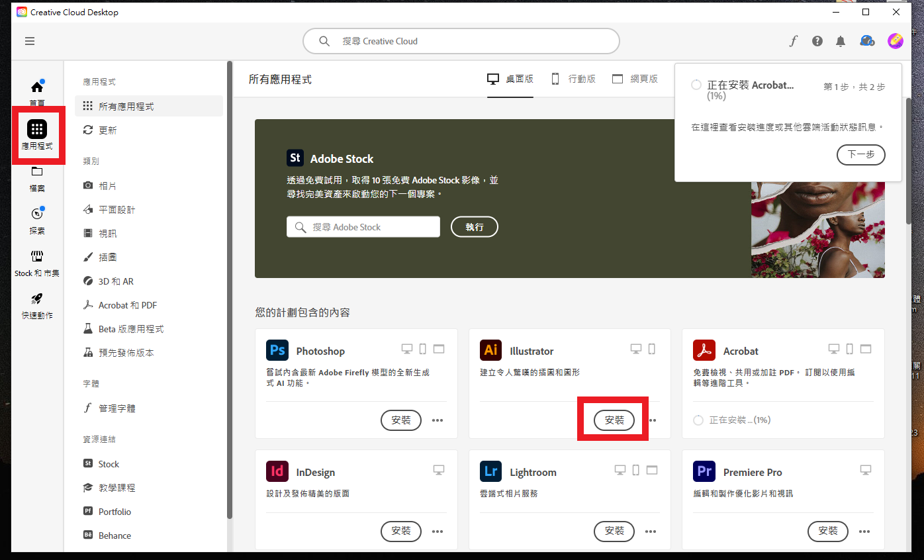This screenshot has width=924, height=560.
Task: Open Acrobat 和 PDF category
Action: (x=149, y=305)
